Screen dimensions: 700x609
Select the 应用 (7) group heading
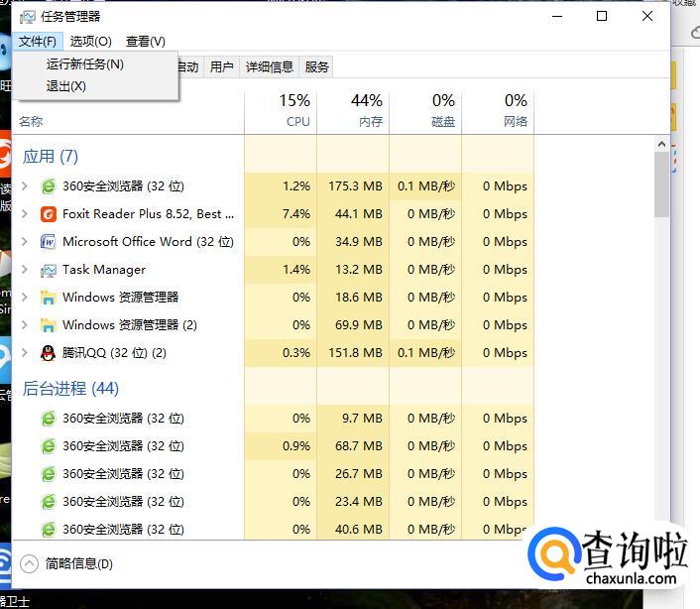[x=51, y=157]
